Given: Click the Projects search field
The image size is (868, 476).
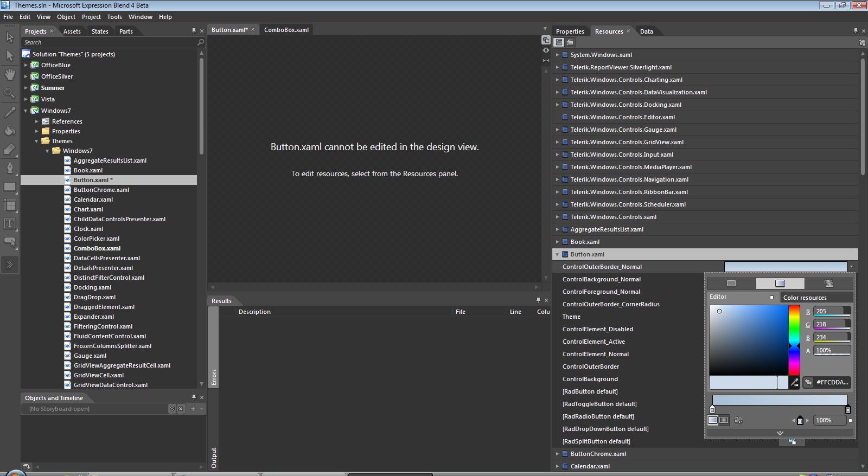Looking at the screenshot, I should pyautogui.click(x=109, y=42).
